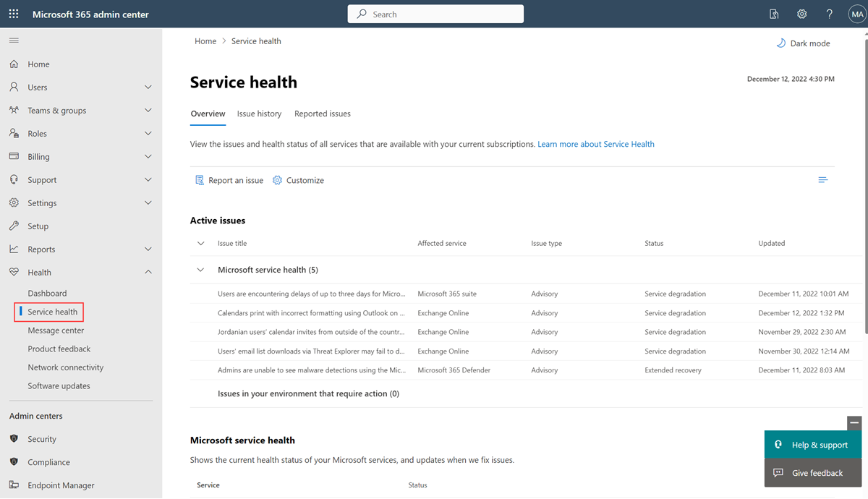868x499 pixels.
Task: Click the Customize gear icon
Action: pos(277,180)
